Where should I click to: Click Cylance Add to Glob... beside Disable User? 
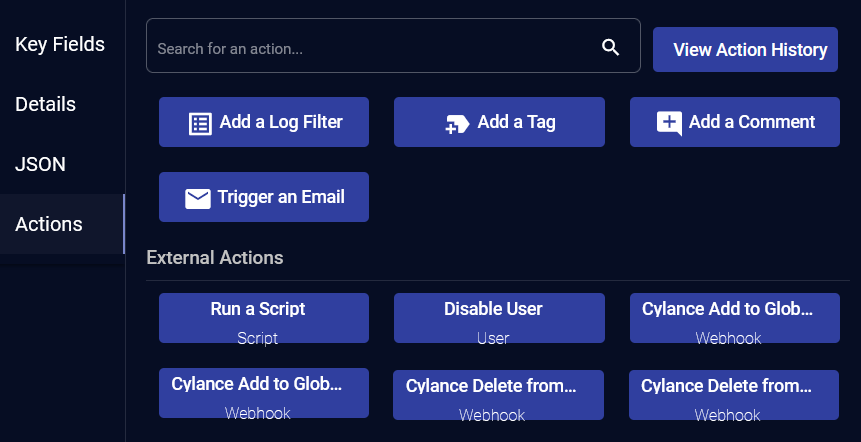(735, 318)
